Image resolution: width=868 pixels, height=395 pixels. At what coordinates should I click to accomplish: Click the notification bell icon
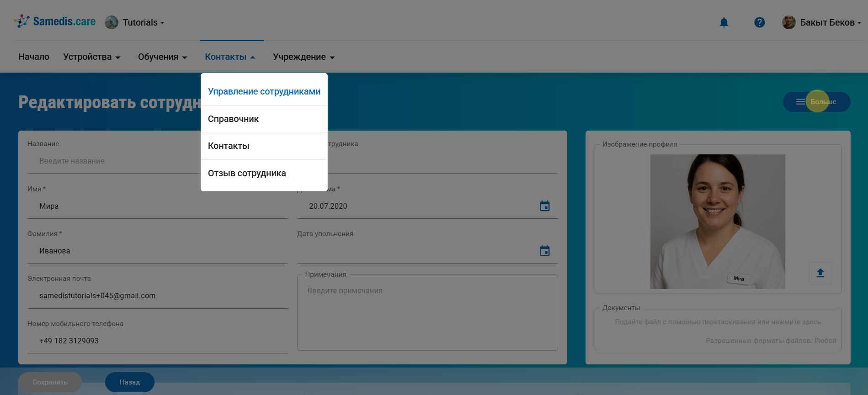724,22
